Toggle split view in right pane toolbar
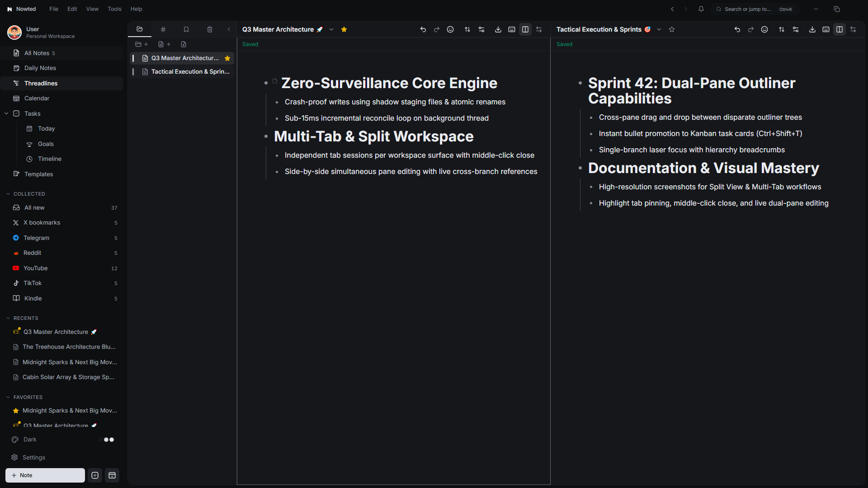 [840, 29]
